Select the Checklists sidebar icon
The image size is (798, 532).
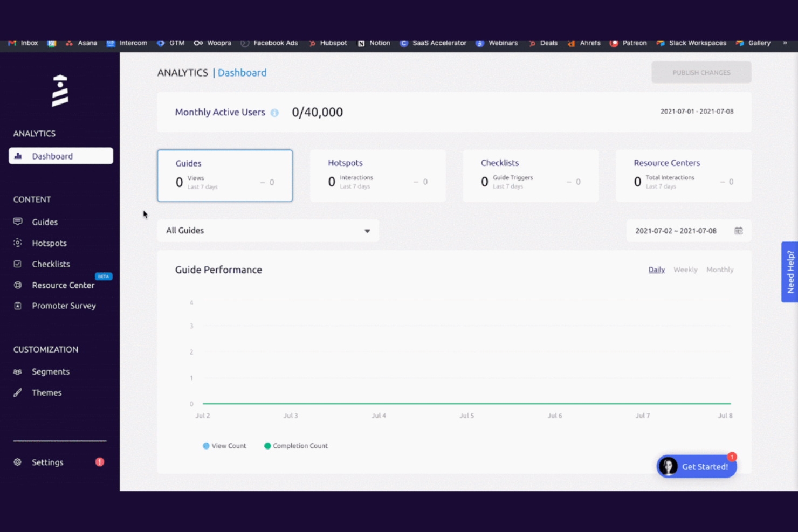[18, 264]
